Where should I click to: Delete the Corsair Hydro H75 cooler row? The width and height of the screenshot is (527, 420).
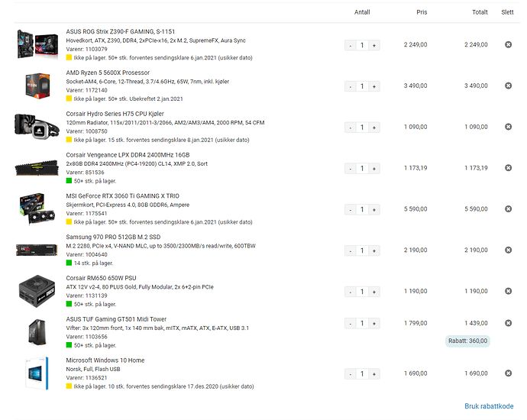pyautogui.click(x=508, y=127)
